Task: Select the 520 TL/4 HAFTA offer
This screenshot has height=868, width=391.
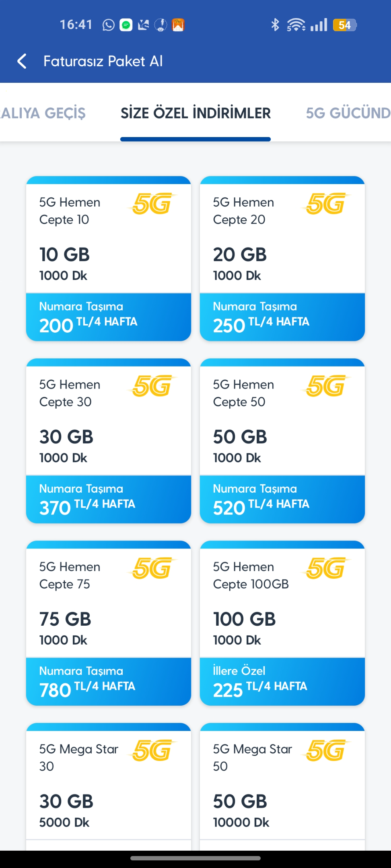Action: pyautogui.click(x=282, y=500)
